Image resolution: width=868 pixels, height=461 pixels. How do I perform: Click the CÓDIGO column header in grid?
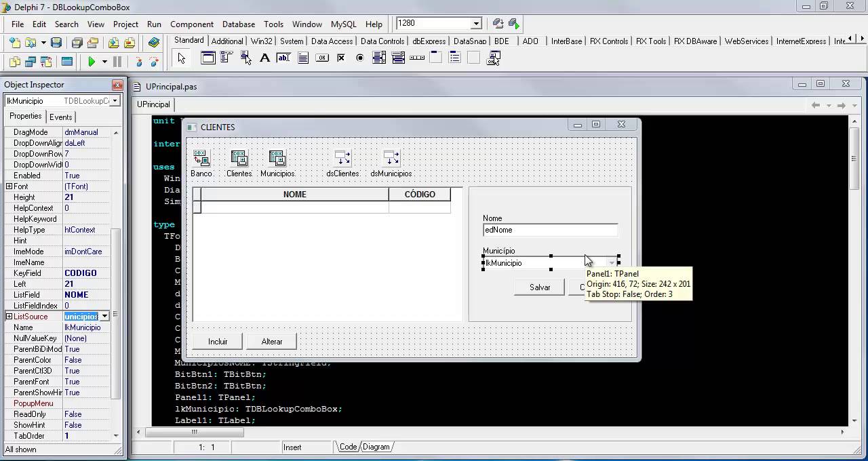click(420, 195)
